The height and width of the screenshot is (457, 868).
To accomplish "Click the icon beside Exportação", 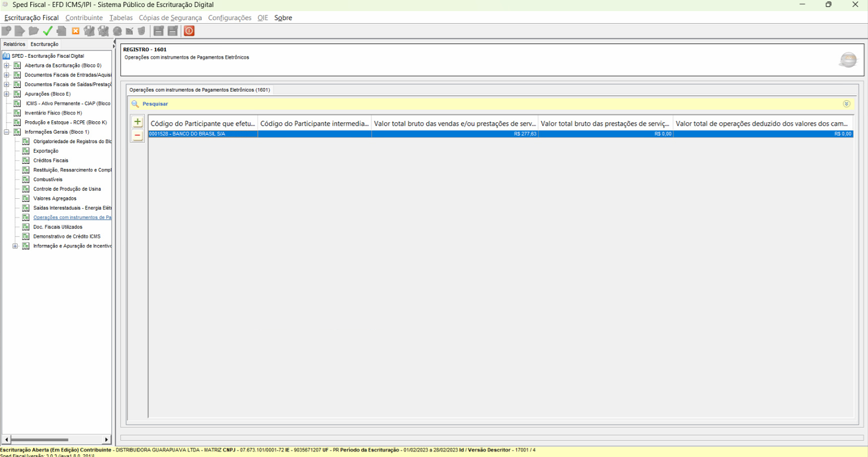I will coord(25,151).
